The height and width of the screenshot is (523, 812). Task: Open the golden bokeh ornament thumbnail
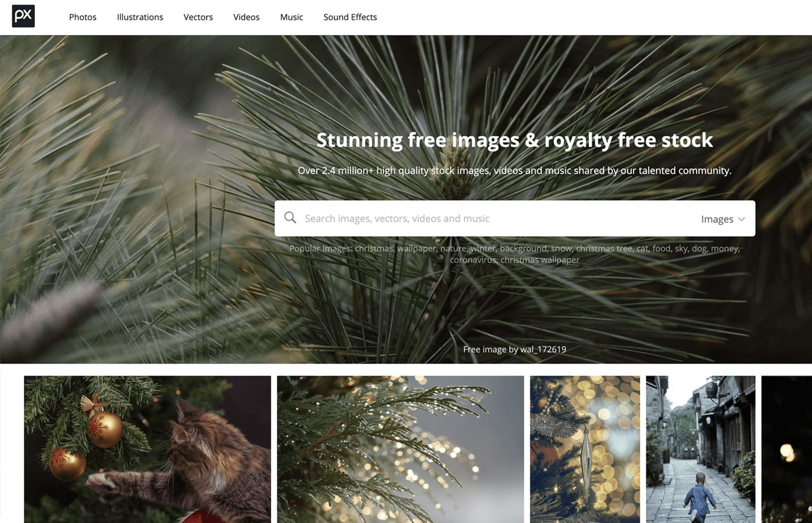585,449
